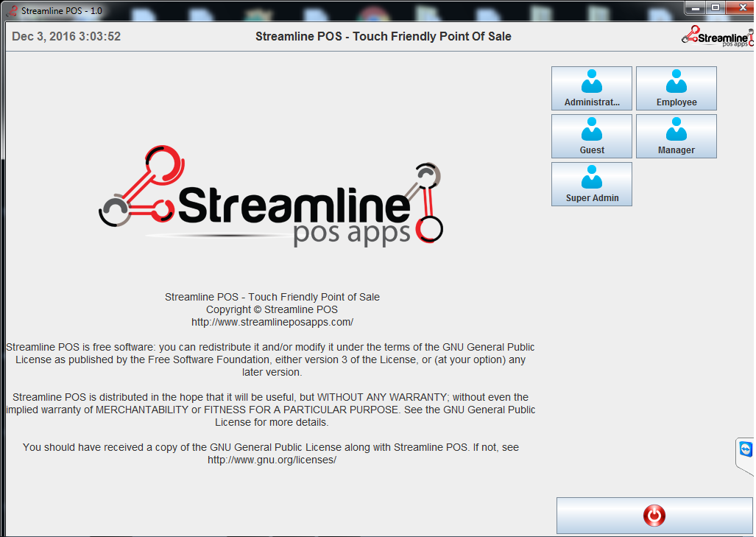Click the Guest person icon
Viewport: 756px width, 537px height.
pos(591,127)
